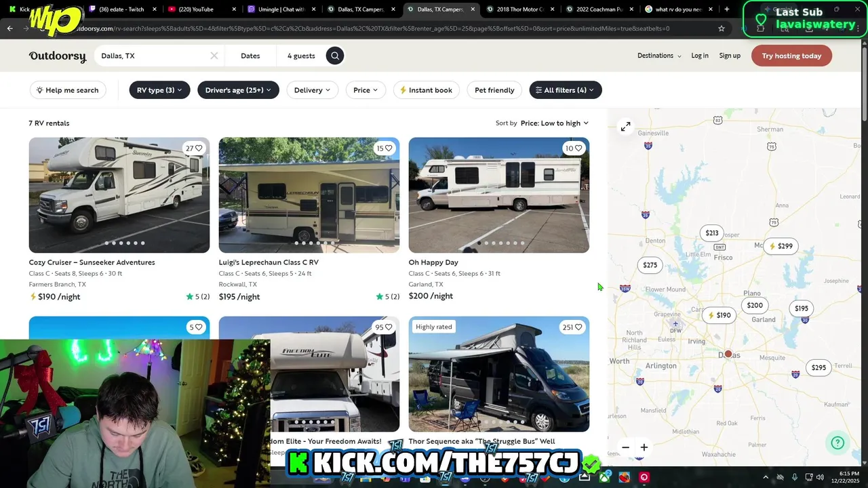Open Cozy Cruiser – Sunseeker Adventures title
868x488 pixels.
pos(92,262)
